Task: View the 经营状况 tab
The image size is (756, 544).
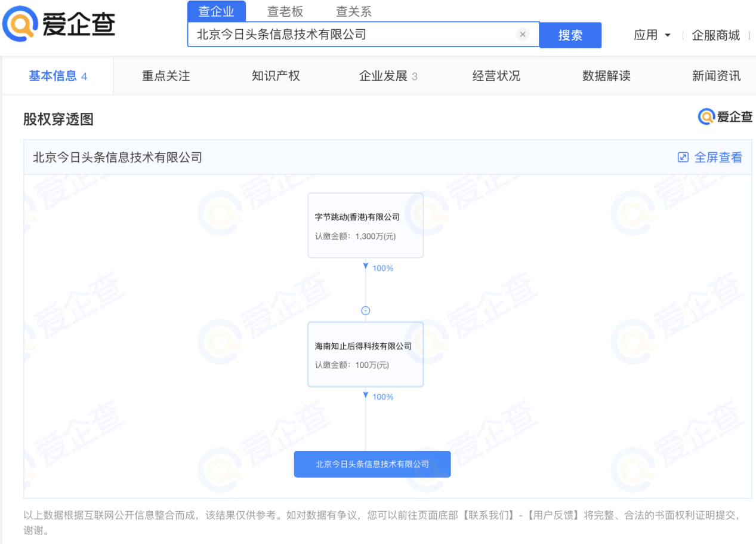Action: tap(496, 75)
